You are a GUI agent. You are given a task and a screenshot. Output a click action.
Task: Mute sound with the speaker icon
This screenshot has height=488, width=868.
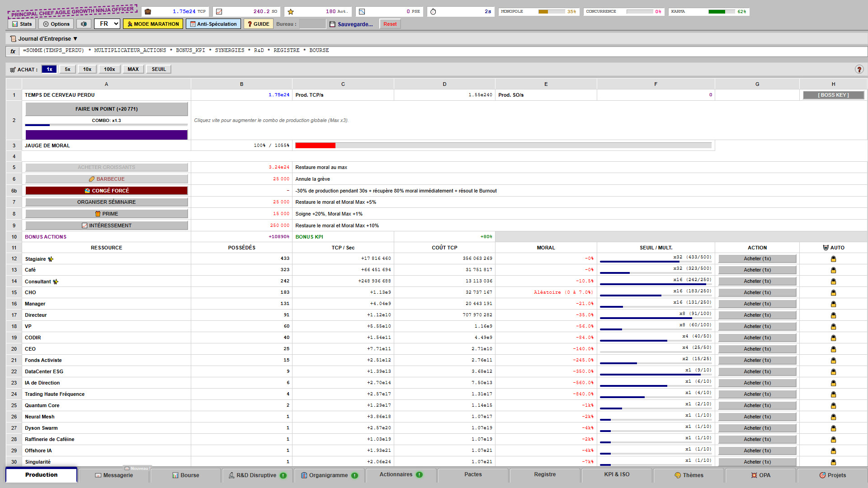click(84, 24)
